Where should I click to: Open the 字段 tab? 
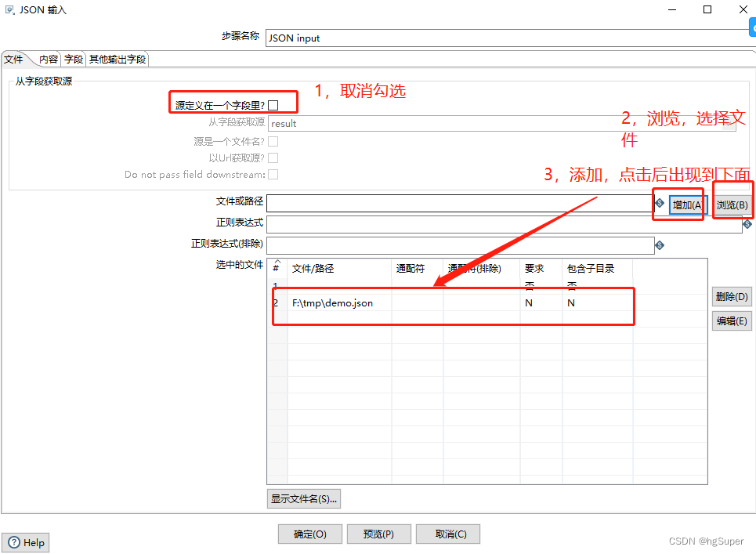click(x=73, y=59)
